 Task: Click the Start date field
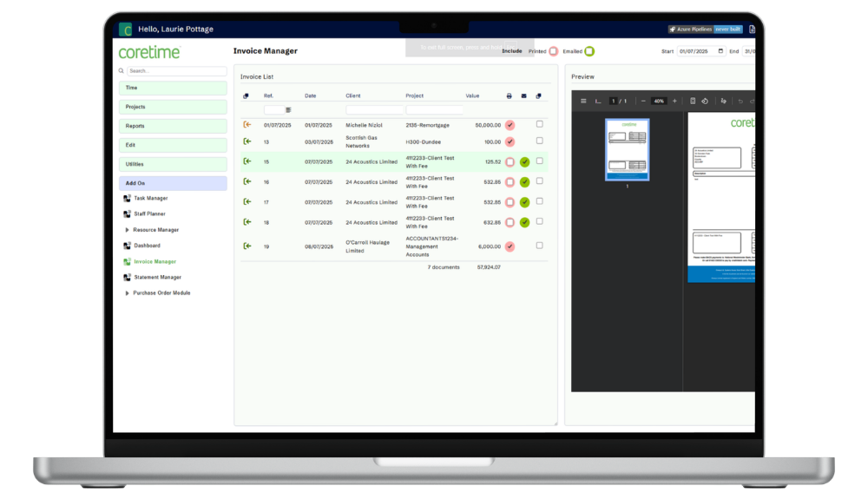[x=700, y=51]
